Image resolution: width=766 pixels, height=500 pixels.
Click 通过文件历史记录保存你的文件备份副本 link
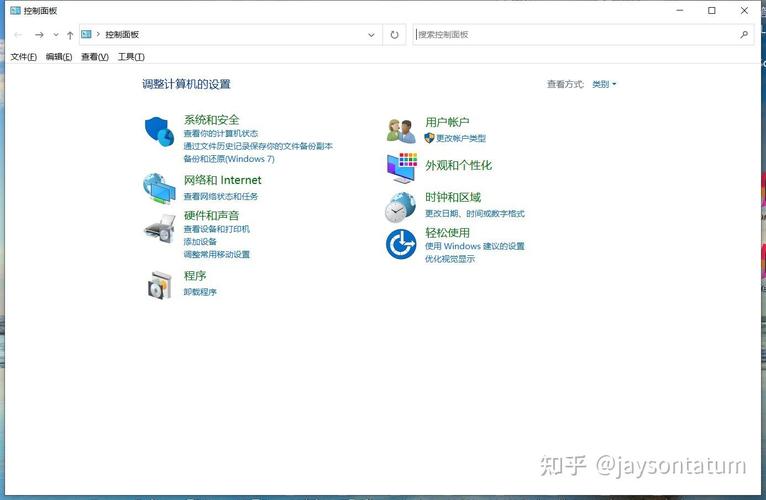coord(258,146)
